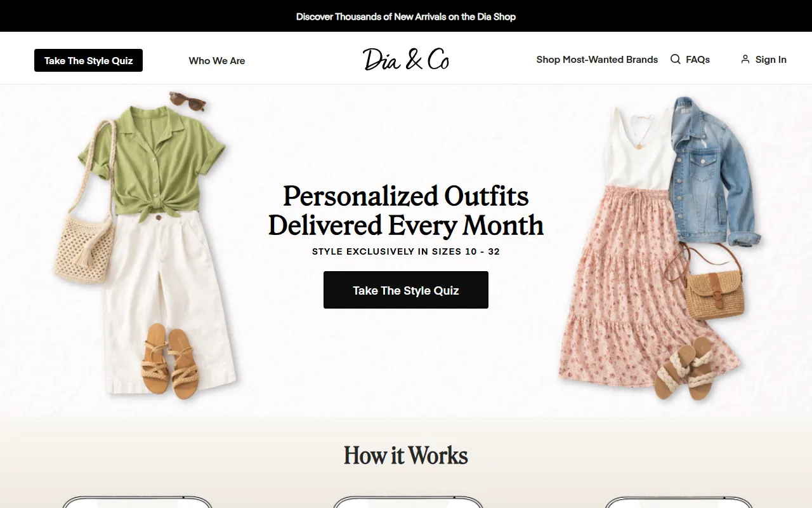Viewport: 812px width, 508px height.
Task: Click the search magnifier icon beside FAQs
Action: tap(676, 59)
